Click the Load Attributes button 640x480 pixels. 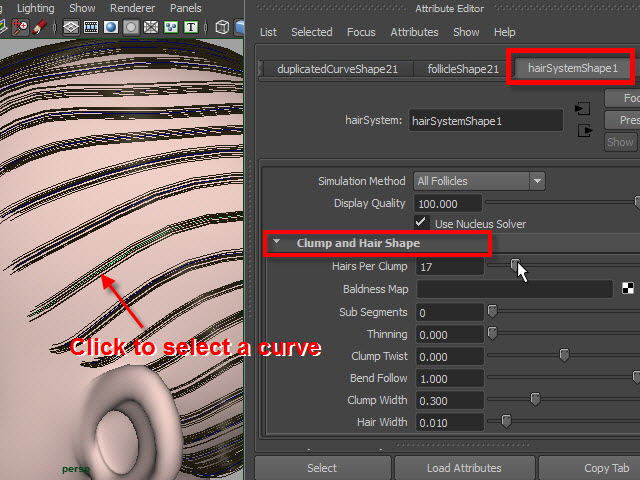(x=464, y=468)
